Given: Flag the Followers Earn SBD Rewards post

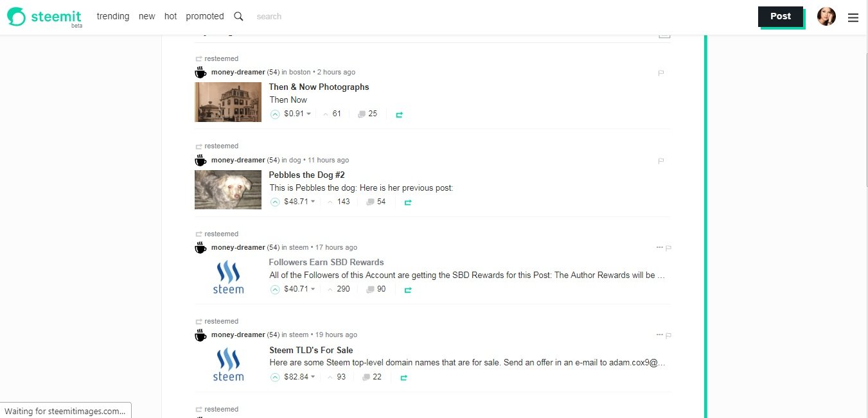Looking at the screenshot, I should [x=669, y=248].
